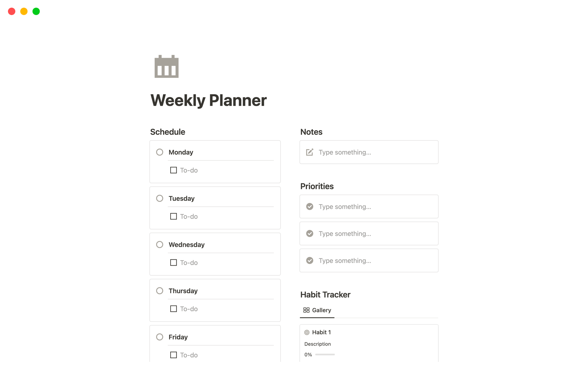The height and width of the screenshot is (368, 588).
Task: Click the second Priorities checkmark icon
Action: tap(310, 233)
